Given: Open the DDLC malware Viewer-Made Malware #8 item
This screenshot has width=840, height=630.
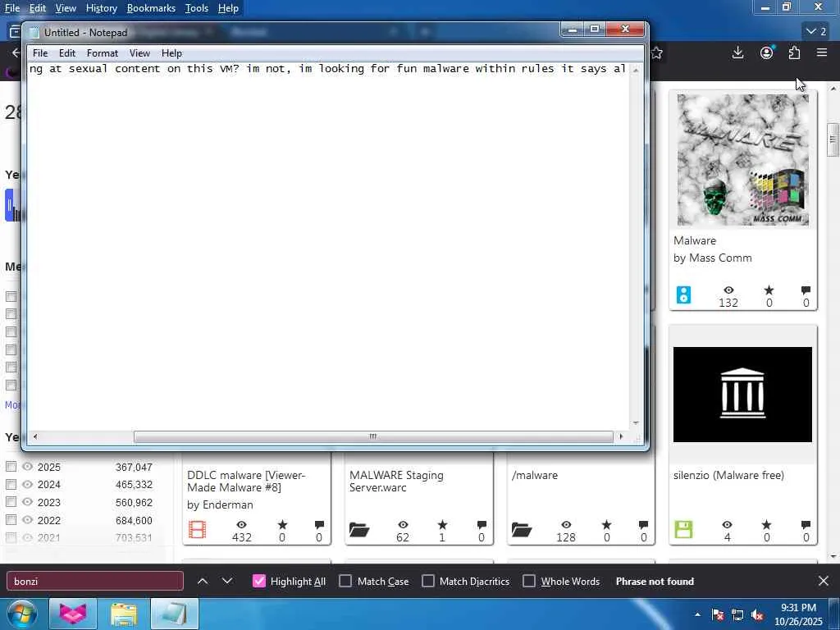Looking at the screenshot, I should tap(246, 481).
